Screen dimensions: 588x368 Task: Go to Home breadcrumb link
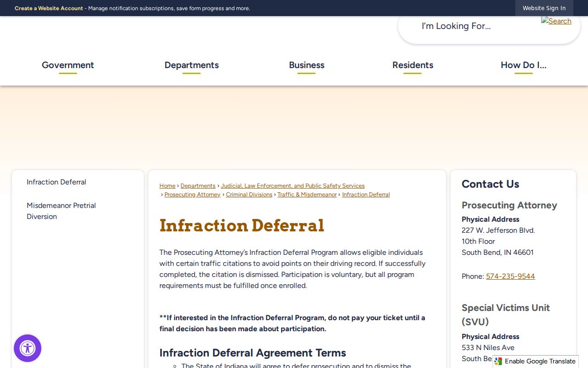pos(167,186)
